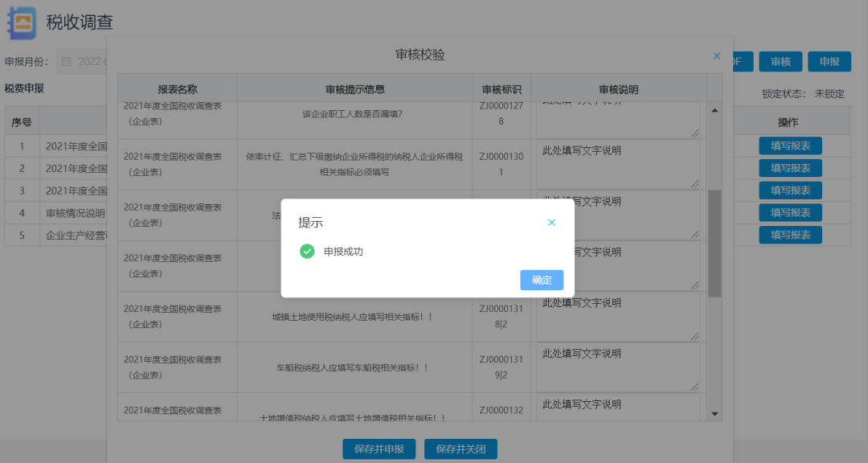Click the 审核 button at top right
Image resolution: width=868 pixels, height=463 pixels.
tap(780, 62)
